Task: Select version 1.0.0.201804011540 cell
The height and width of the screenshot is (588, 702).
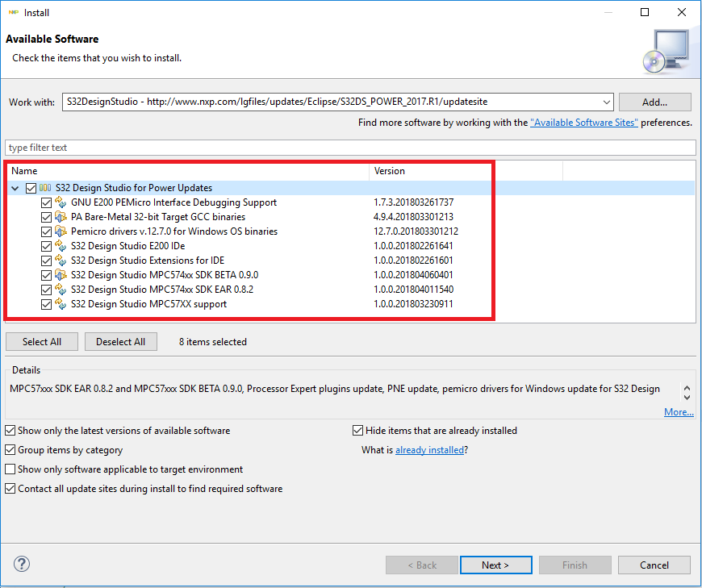Action: [x=413, y=290]
